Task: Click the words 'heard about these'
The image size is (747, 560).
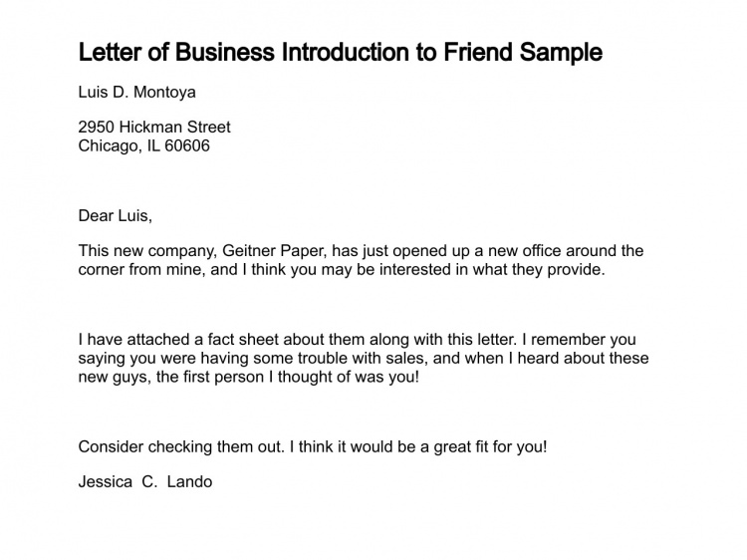Action: pyautogui.click(x=583, y=358)
